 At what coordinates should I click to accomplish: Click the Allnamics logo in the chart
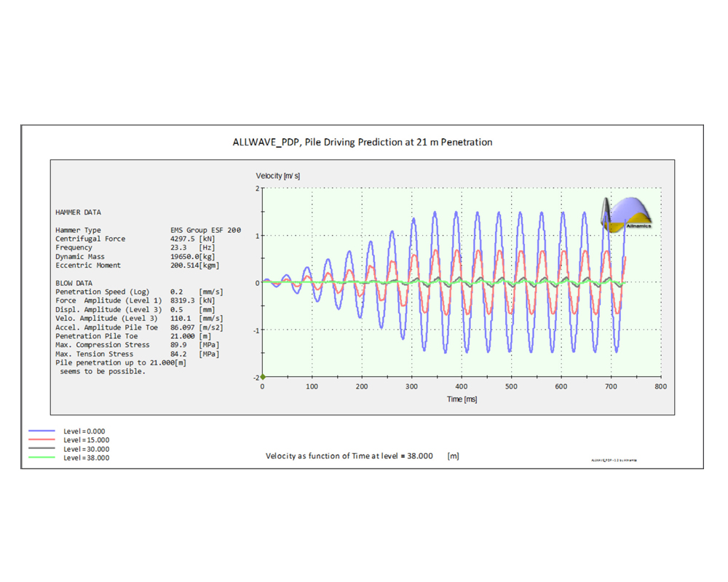click(x=630, y=215)
